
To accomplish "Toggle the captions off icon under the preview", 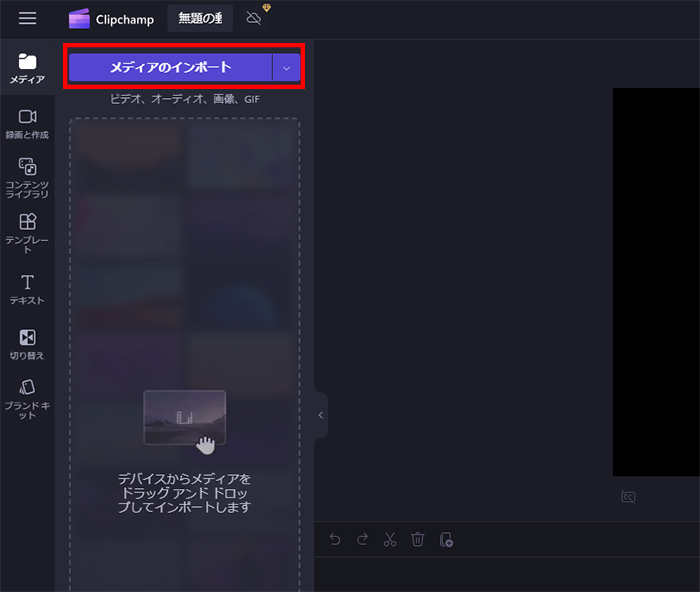I will (628, 496).
